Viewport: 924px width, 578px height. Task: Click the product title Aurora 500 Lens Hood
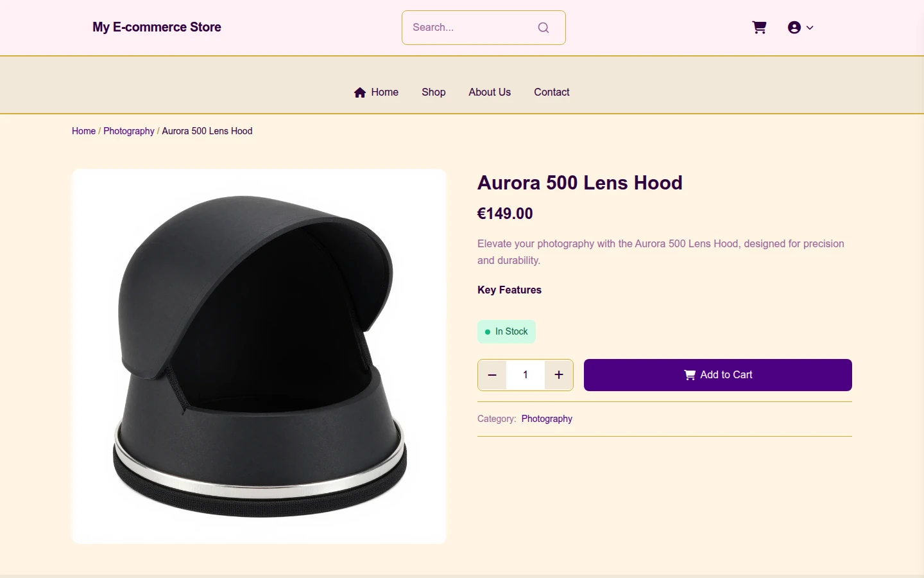pos(580,182)
